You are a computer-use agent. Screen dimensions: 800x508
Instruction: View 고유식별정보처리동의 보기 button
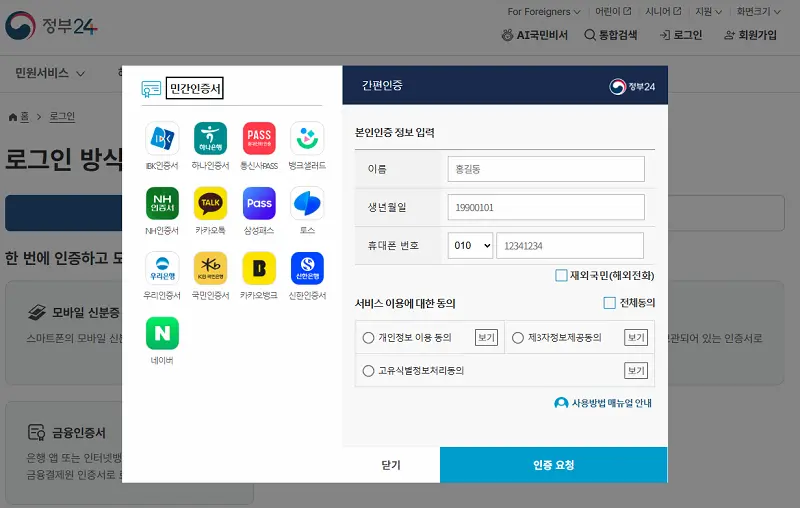[x=636, y=371]
